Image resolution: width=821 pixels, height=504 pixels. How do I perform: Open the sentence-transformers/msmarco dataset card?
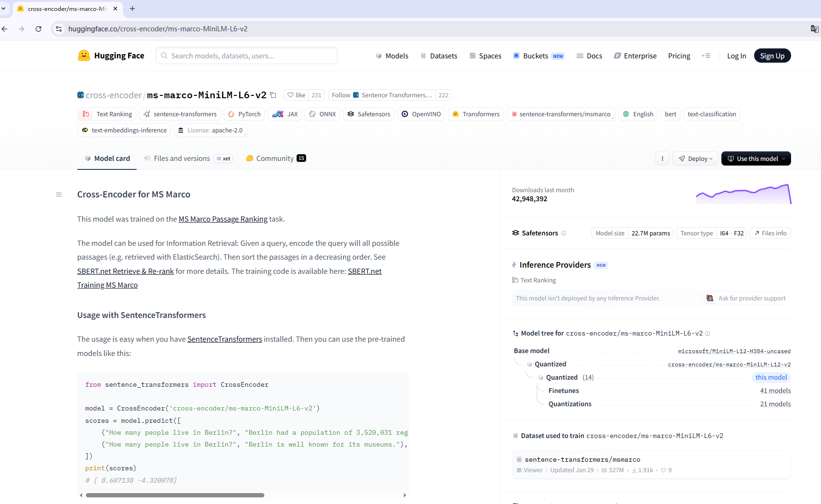click(x=651, y=465)
